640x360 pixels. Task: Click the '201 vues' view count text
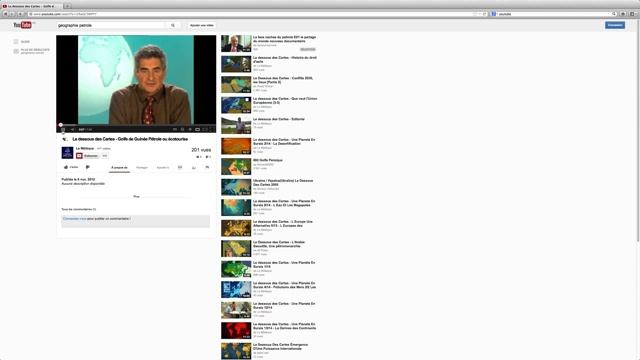tap(201, 150)
